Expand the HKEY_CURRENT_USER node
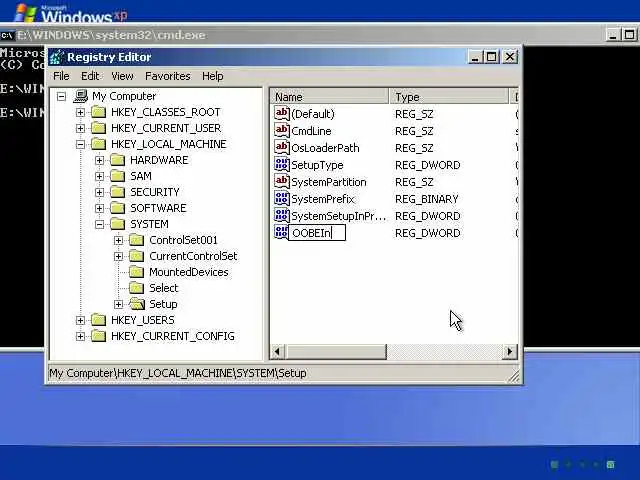This screenshot has height=480, width=640. point(80,128)
